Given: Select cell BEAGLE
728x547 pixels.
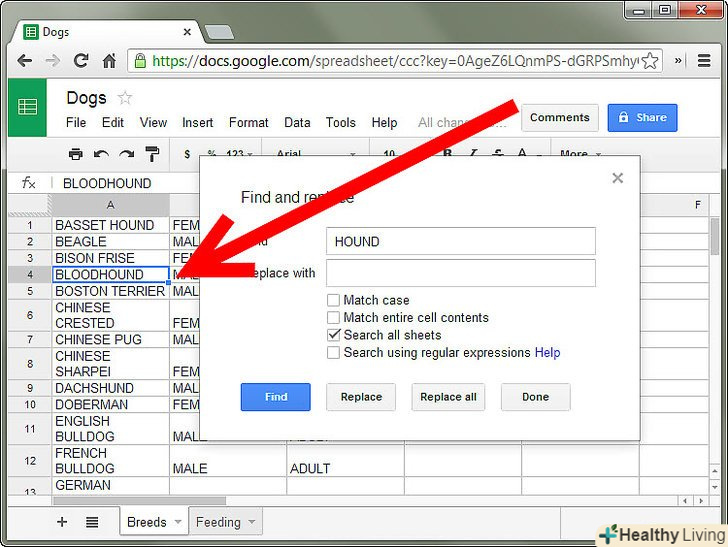Looking at the screenshot, I should (110, 241).
